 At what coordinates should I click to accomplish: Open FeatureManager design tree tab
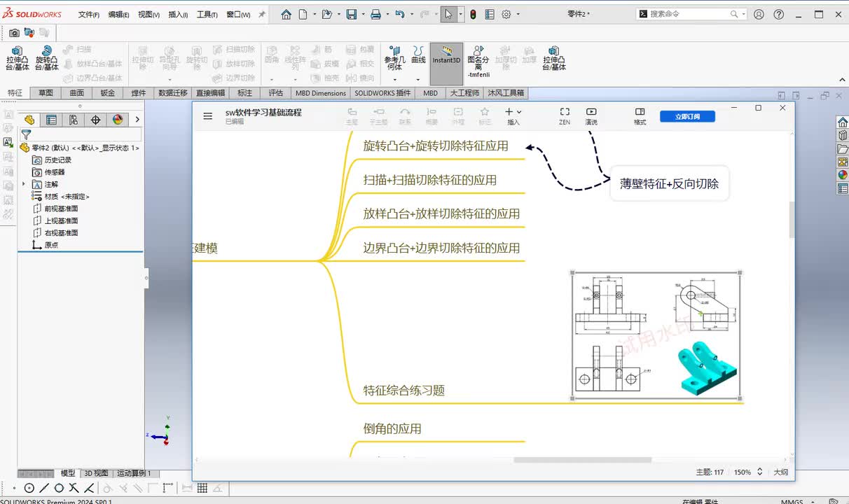(29, 120)
